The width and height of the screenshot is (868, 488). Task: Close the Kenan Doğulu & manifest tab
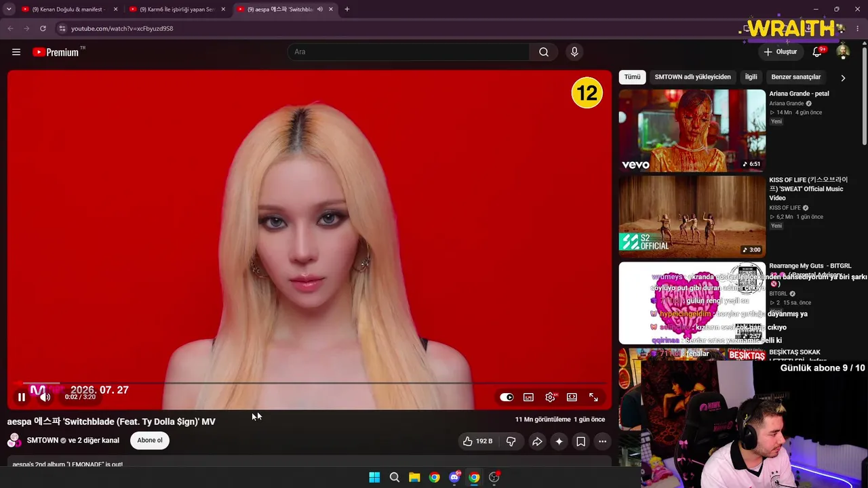click(x=115, y=9)
